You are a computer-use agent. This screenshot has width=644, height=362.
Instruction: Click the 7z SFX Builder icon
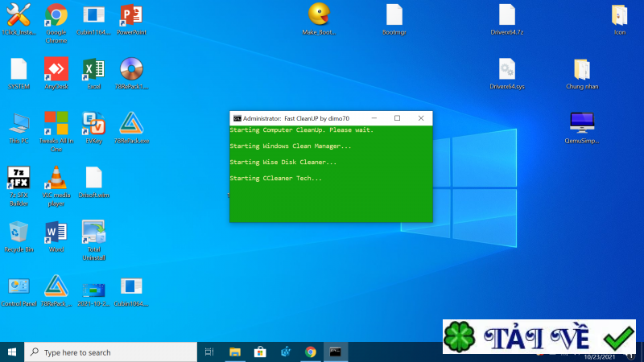[x=19, y=178]
